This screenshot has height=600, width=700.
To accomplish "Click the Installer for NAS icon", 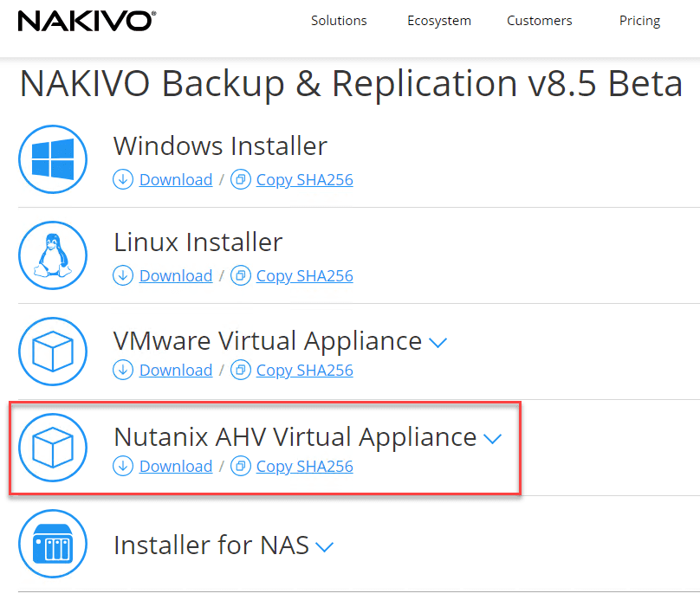I will click(x=53, y=545).
